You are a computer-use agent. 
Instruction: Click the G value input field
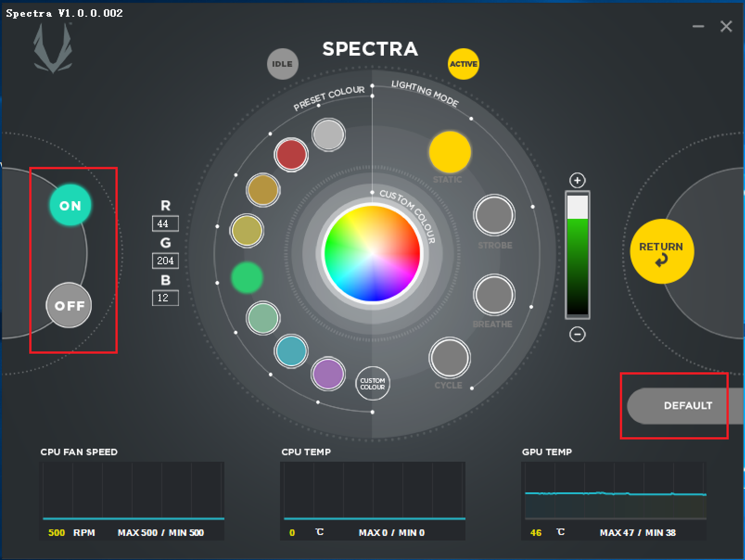[x=166, y=261]
